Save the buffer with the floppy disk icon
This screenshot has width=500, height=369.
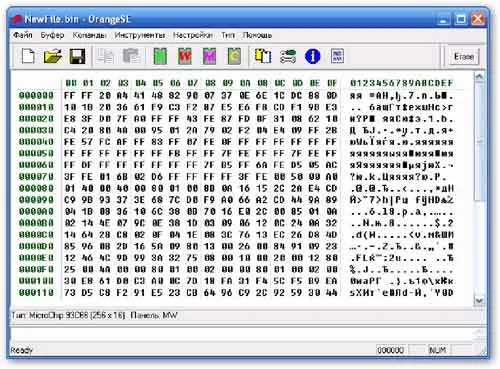77,56
